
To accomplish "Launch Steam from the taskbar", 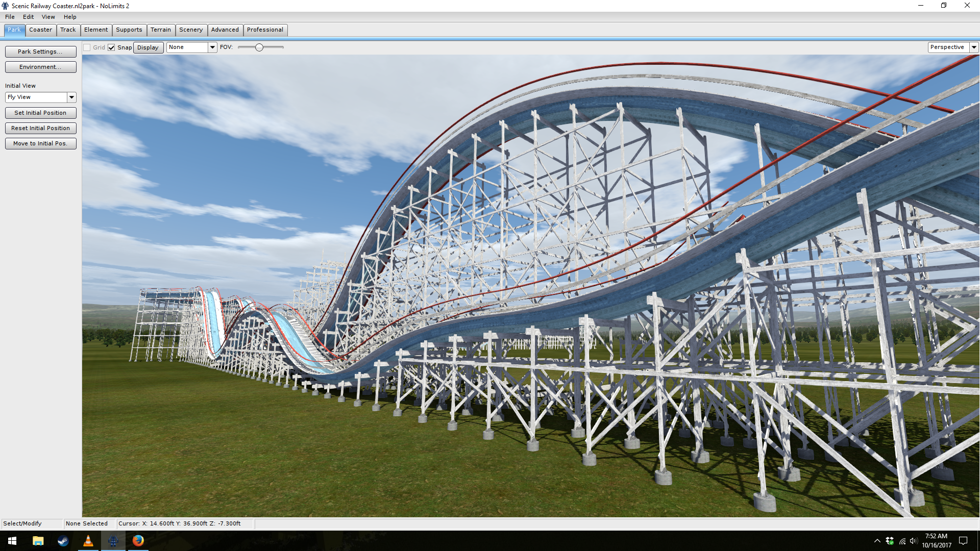I will pyautogui.click(x=63, y=541).
